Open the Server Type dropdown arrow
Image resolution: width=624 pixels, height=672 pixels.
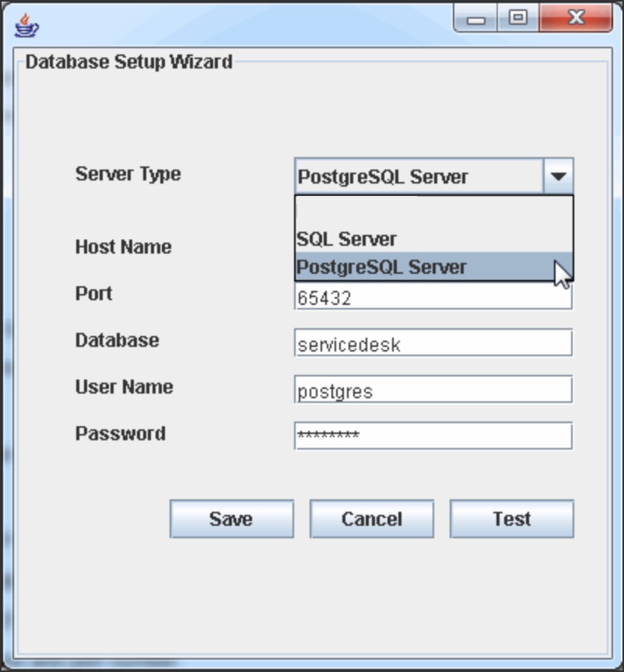coord(558,176)
